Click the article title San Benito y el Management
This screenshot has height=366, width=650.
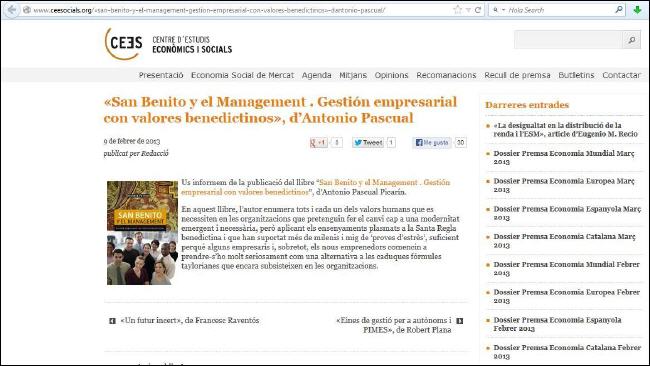280,110
